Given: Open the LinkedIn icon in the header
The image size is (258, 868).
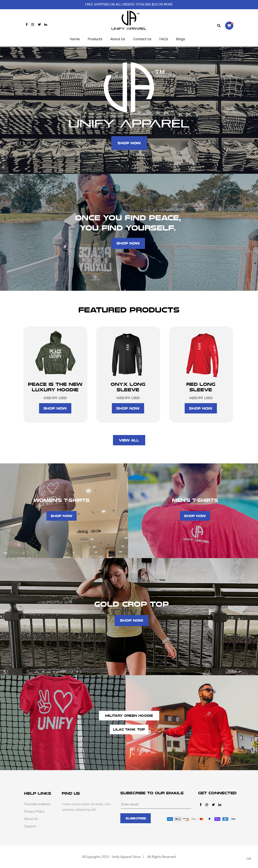Looking at the screenshot, I should click(x=46, y=25).
